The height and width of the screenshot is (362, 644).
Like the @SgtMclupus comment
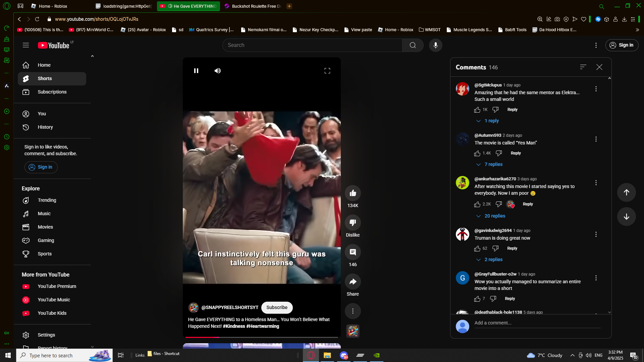477,110
